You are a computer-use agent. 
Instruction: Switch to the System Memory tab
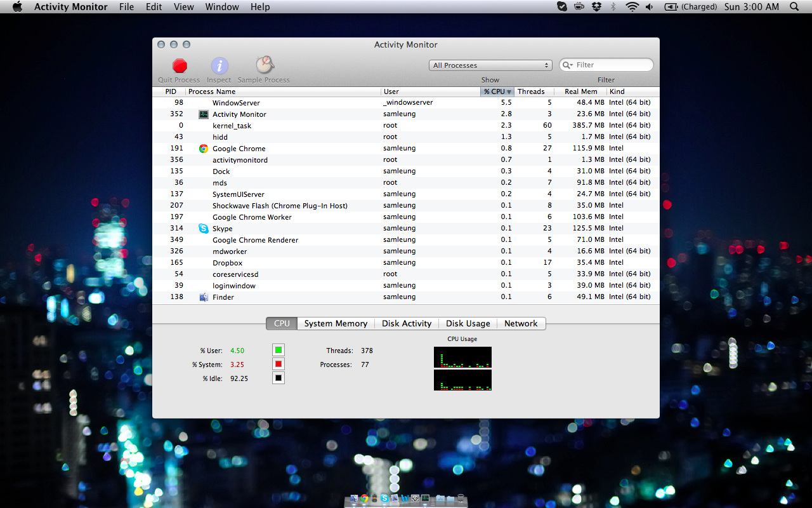point(336,323)
